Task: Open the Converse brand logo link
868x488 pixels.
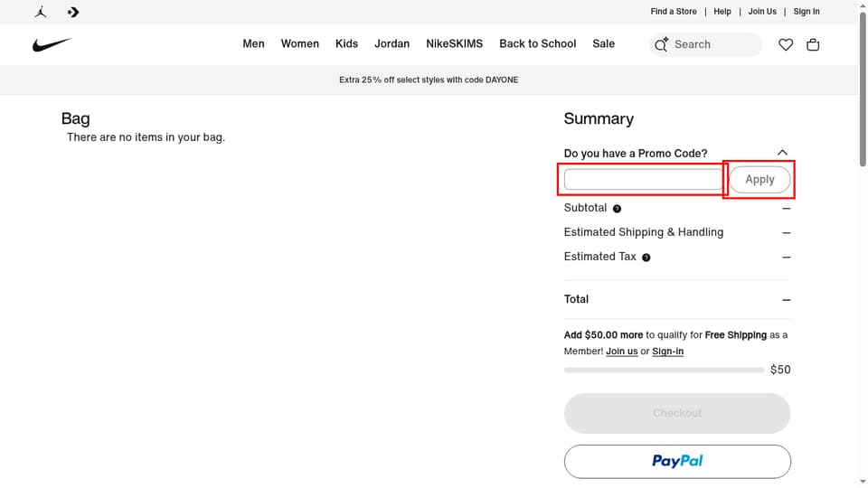Action: pos(73,12)
